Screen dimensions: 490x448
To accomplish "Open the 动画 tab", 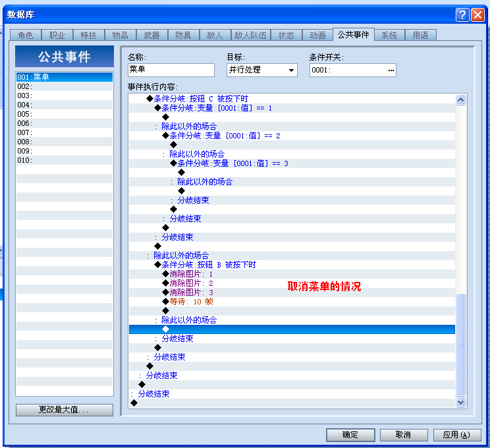I will pyautogui.click(x=318, y=35).
